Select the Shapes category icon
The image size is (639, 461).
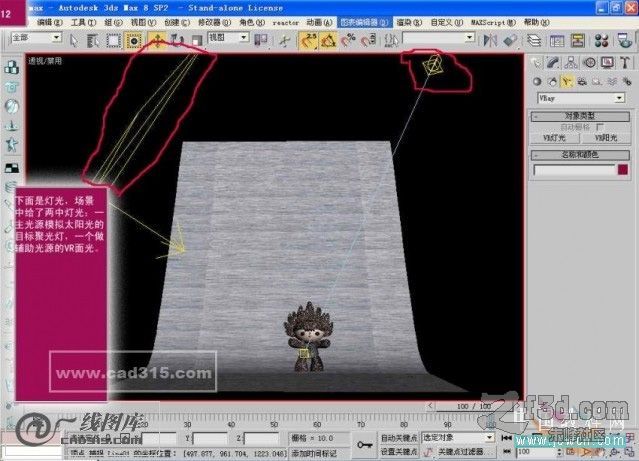552,82
